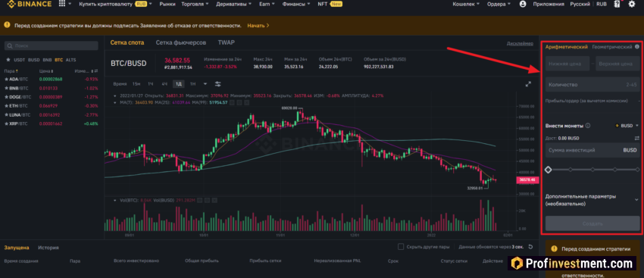Switch to Сетка фьючерсов tab
The width and height of the screenshot is (644, 278).
[181, 42]
